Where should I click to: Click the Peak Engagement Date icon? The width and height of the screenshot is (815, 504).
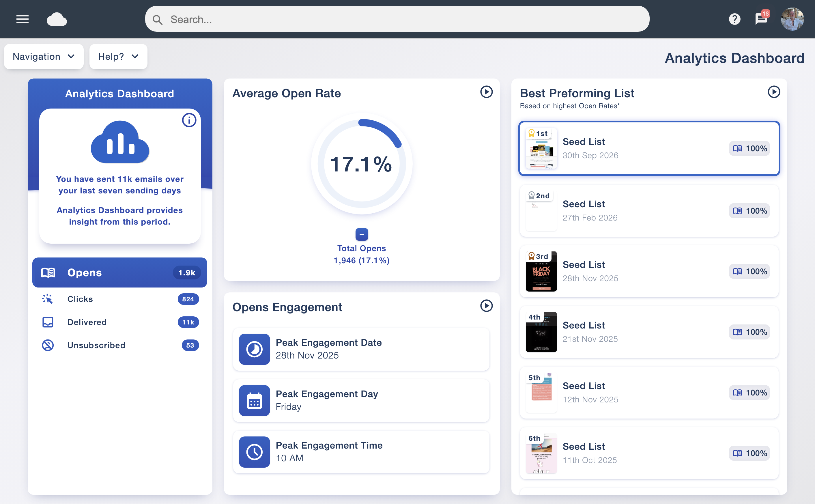point(254,349)
